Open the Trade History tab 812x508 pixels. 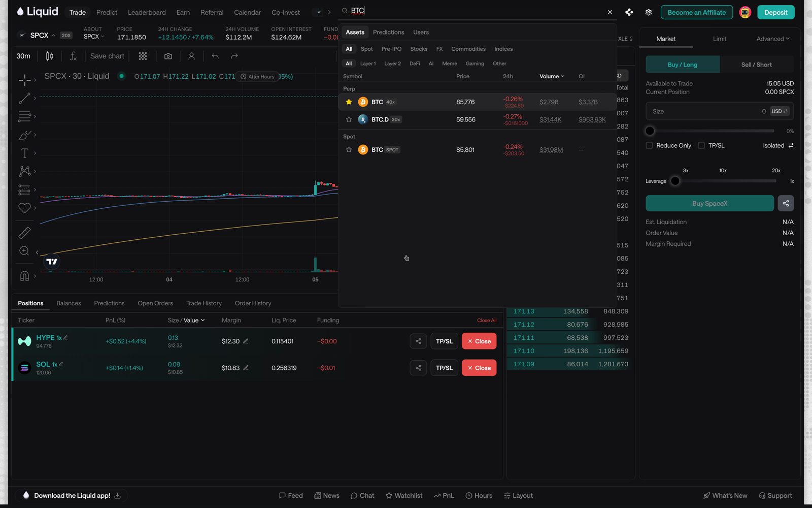click(204, 303)
